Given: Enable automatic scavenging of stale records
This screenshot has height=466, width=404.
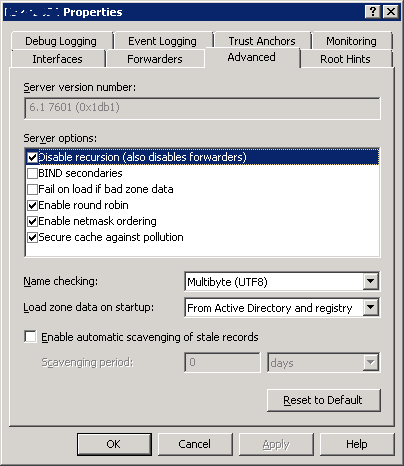Looking at the screenshot, I should coord(30,336).
